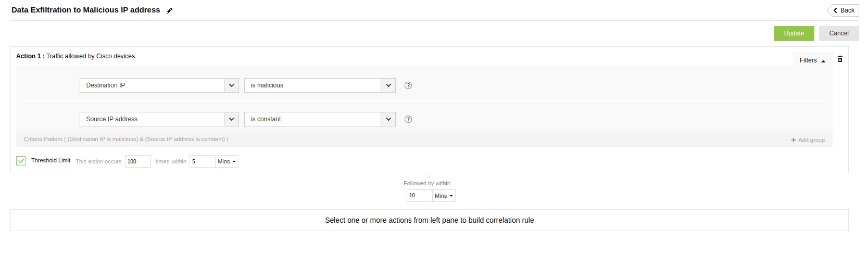Change threshold time unit Mins dropdown
Viewport: 868px width, 255px height.
click(227, 161)
